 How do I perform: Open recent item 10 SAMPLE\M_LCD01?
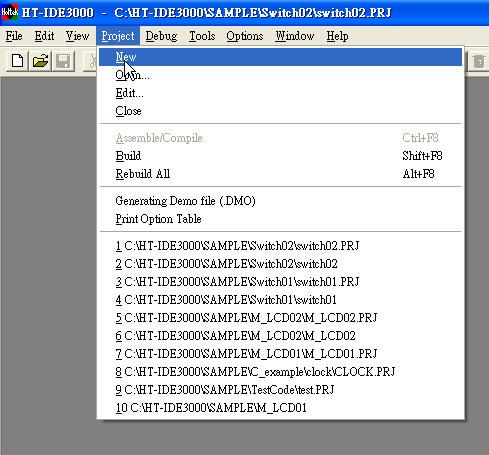280,408
